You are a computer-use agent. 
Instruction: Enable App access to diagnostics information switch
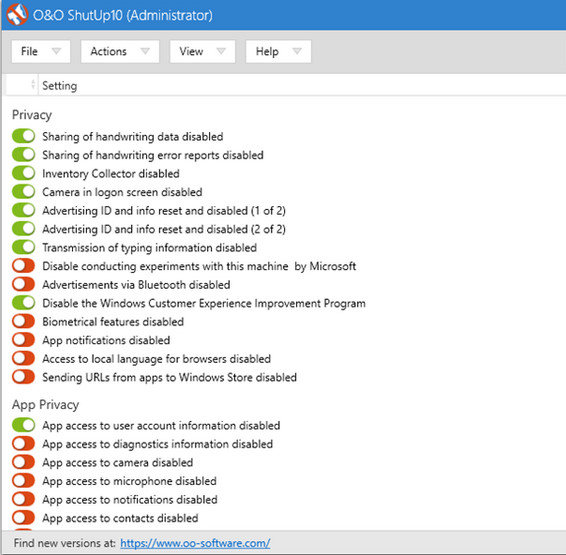pos(23,443)
